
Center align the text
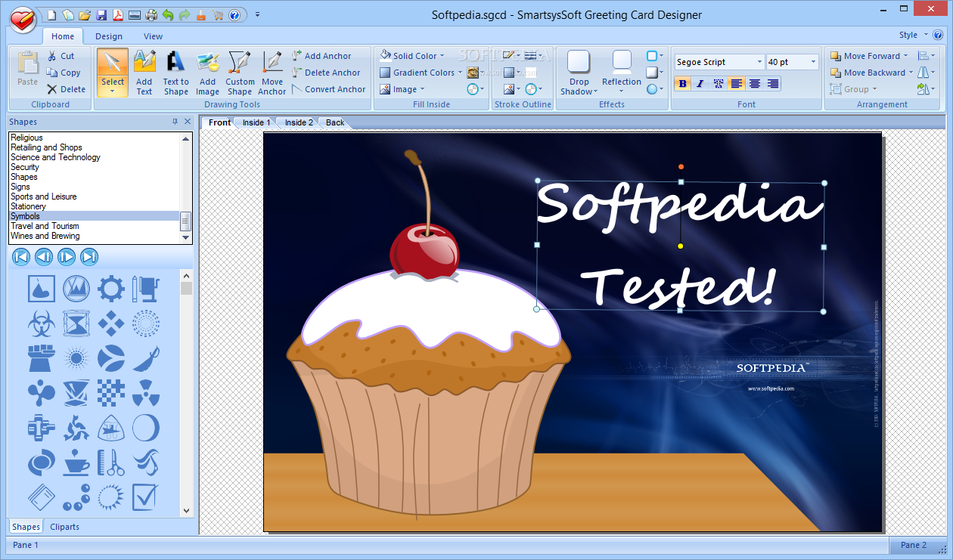tap(754, 84)
